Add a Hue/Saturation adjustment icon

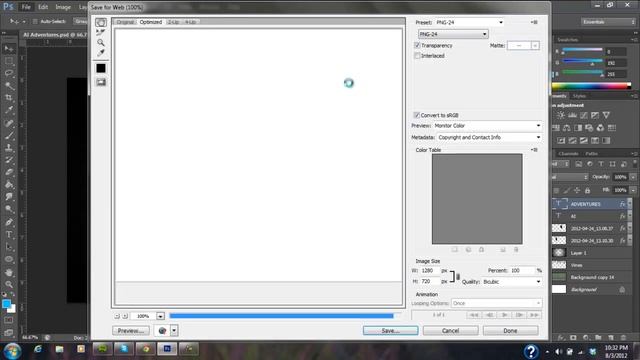pyautogui.click(x=556, y=128)
